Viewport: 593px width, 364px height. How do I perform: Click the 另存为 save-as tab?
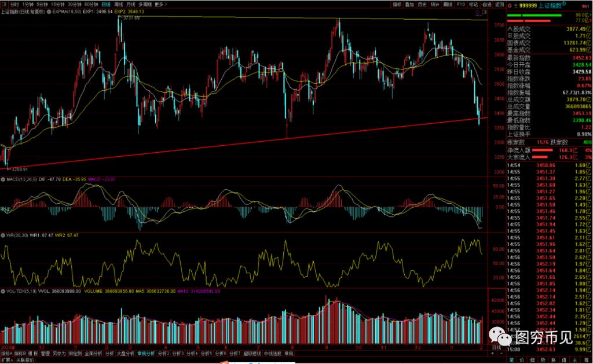click(59, 354)
